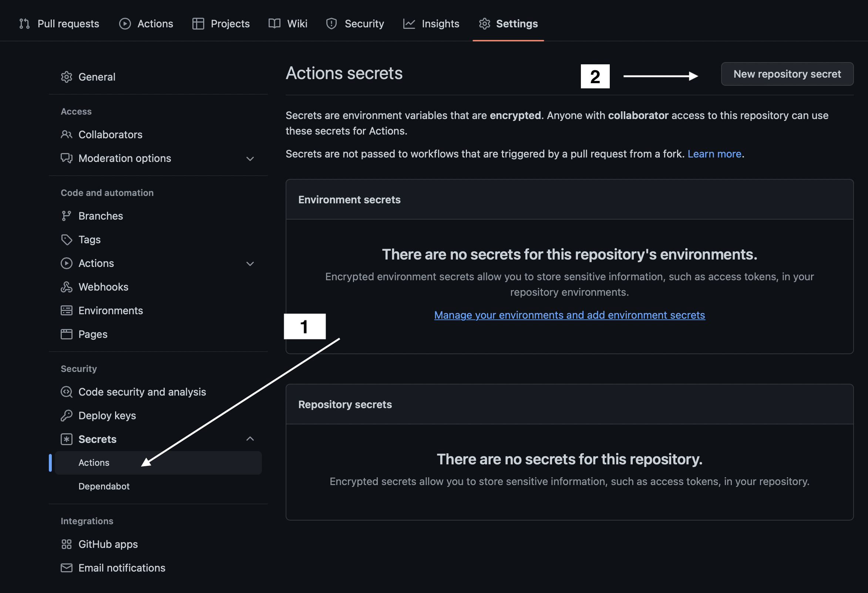This screenshot has height=593, width=868.
Task: Click the Webhooks icon in sidebar
Action: (67, 287)
